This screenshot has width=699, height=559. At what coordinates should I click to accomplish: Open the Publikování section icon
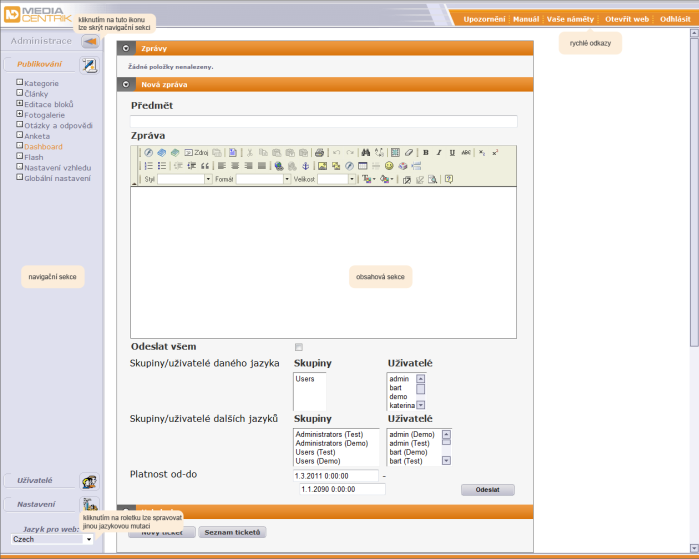(x=89, y=66)
